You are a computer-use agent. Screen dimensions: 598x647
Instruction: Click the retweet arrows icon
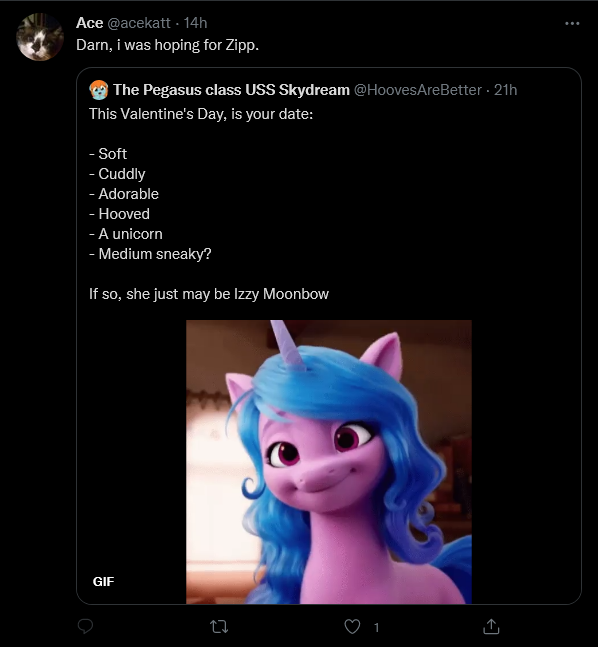[x=219, y=627]
